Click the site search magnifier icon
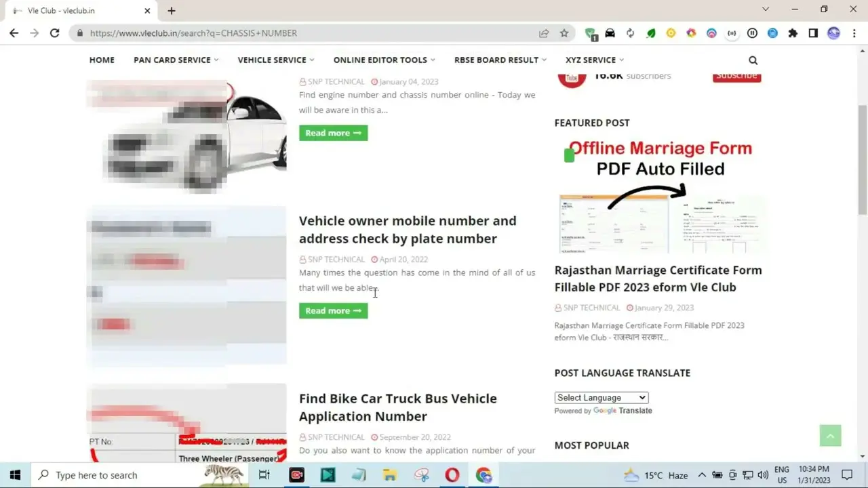868x488 pixels. (753, 60)
